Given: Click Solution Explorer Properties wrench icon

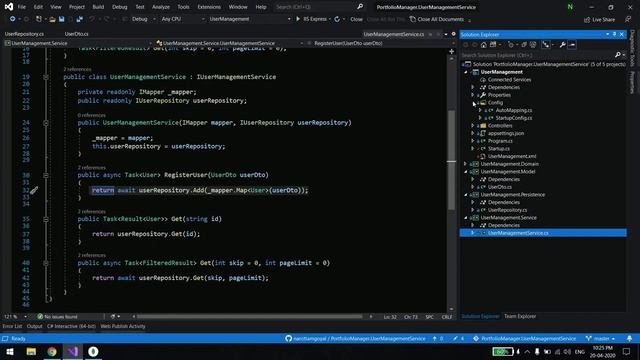Looking at the screenshot, I should point(562,45).
